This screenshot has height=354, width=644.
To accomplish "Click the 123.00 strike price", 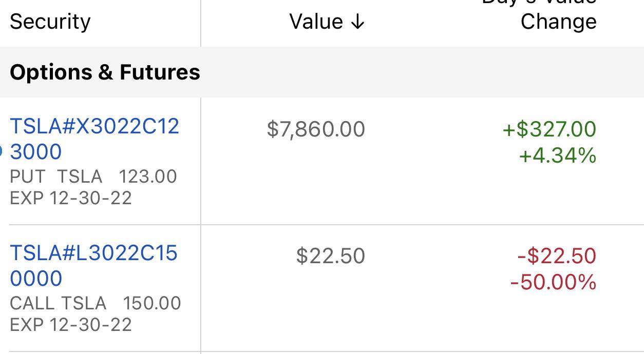I will [x=148, y=176].
